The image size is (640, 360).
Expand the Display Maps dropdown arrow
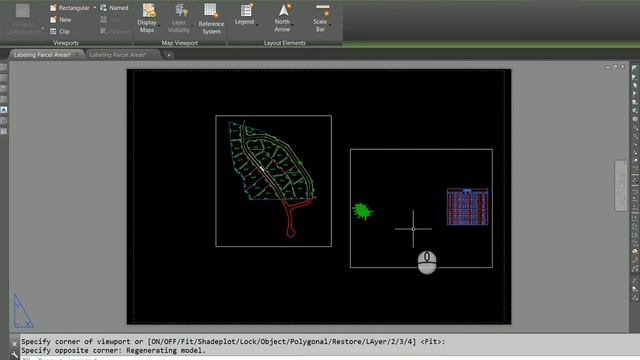tap(159, 27)
